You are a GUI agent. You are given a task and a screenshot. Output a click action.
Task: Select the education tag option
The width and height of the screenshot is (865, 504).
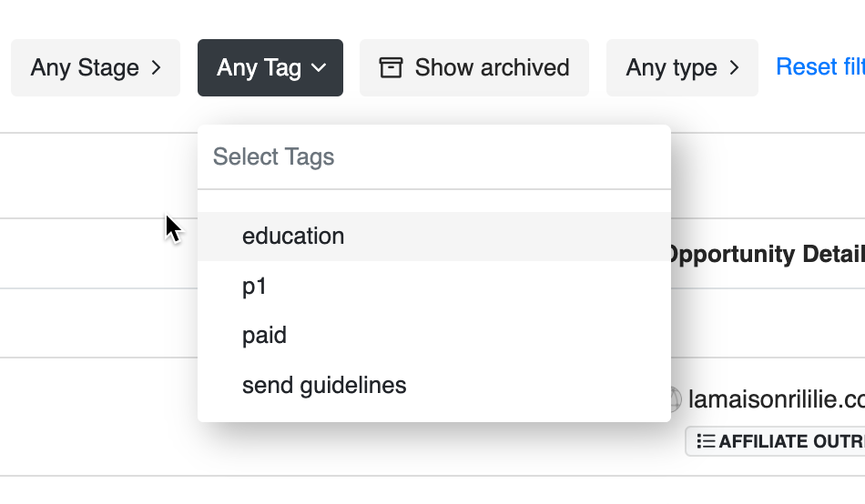(x=293, y=237)
